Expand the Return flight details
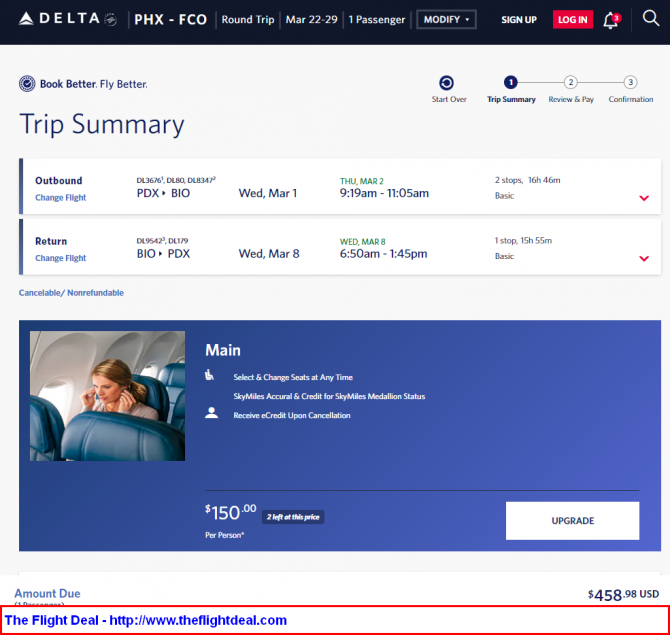The height and width of the screenshot is (635, 670). (x=643, y=259)
